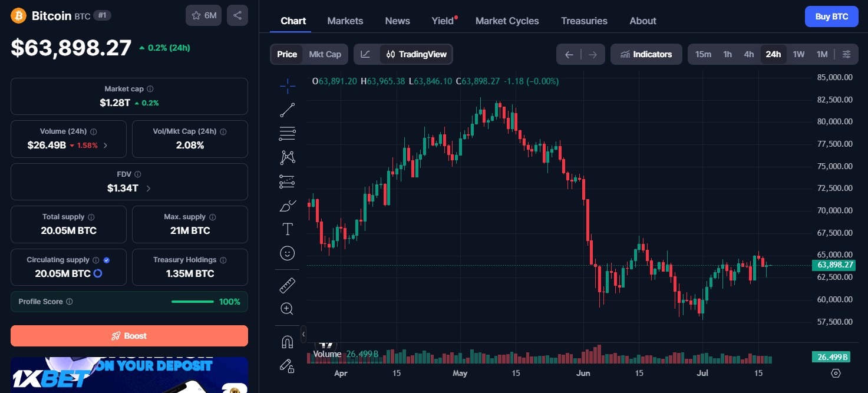The image size is (868, 393).
Task: Open the emoji icons tool
Action: (288, 253)
